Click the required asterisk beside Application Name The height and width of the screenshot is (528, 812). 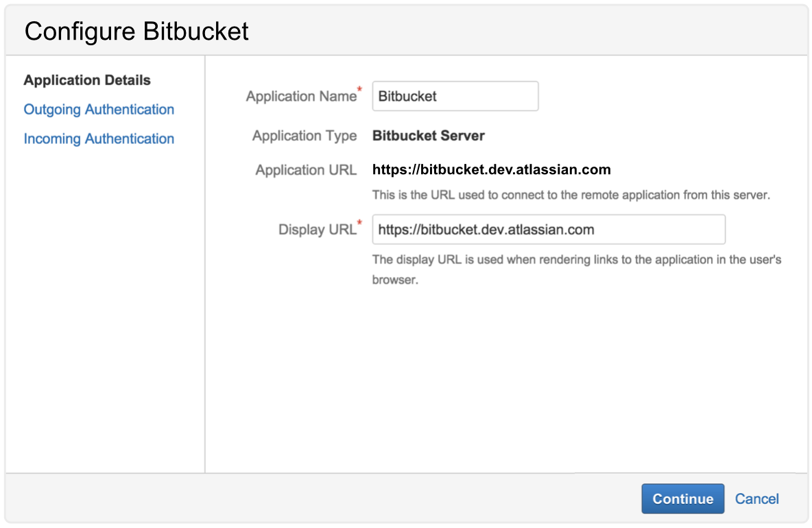(360, 90)
